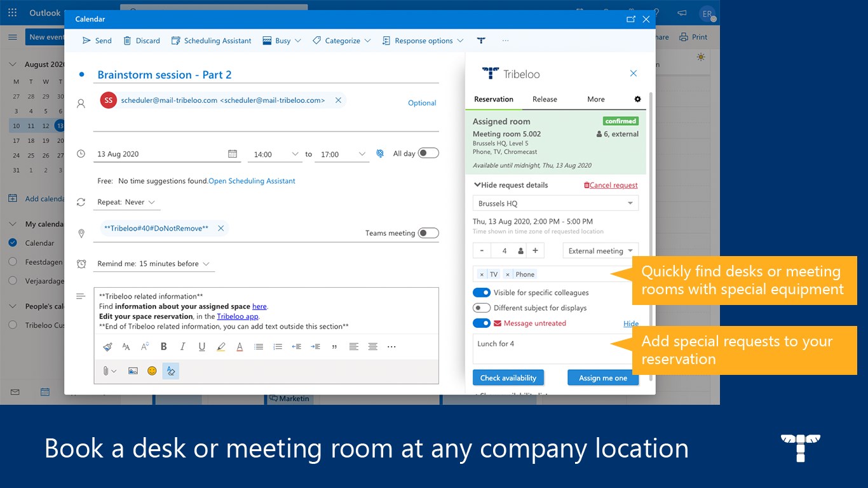The height and width of the screenshot is (488, 868).
Task: Expand the Categorize dropdown
Action: [341, 41]
